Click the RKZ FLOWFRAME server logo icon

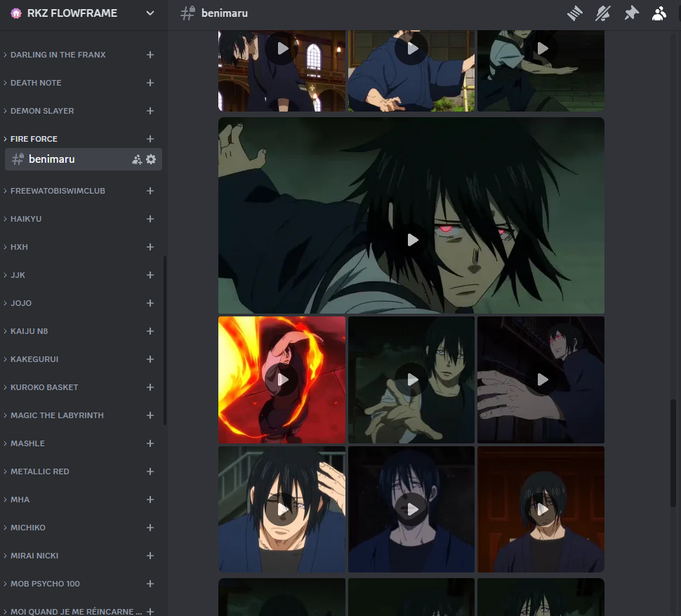16,13
